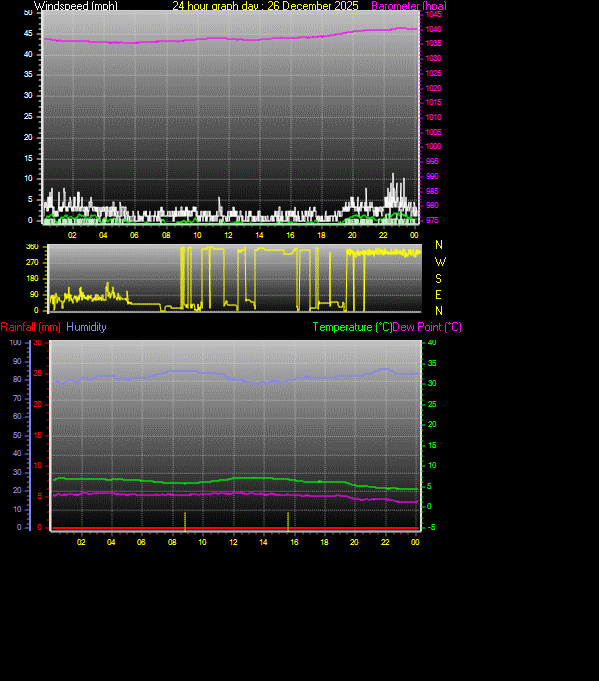Click the yellow marker near 09 hours
Viewport: 599px width, 681px height.
click(185, 521)
